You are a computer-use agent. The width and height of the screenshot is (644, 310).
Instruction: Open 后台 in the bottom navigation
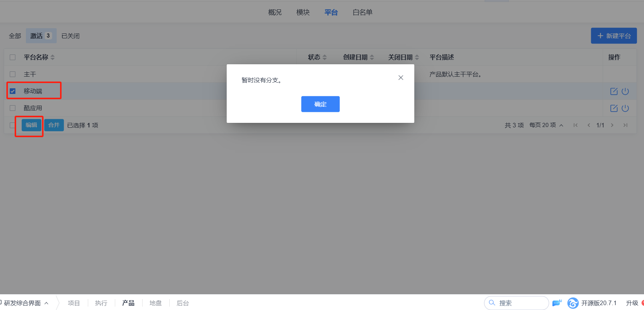[183, 303]
